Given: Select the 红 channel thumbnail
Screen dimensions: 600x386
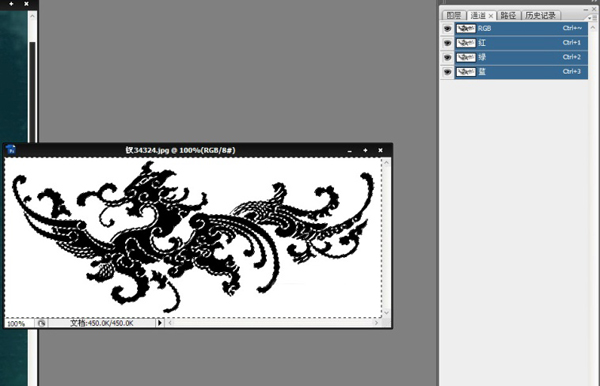Looking at the screenshot, I should coord(466,43).
